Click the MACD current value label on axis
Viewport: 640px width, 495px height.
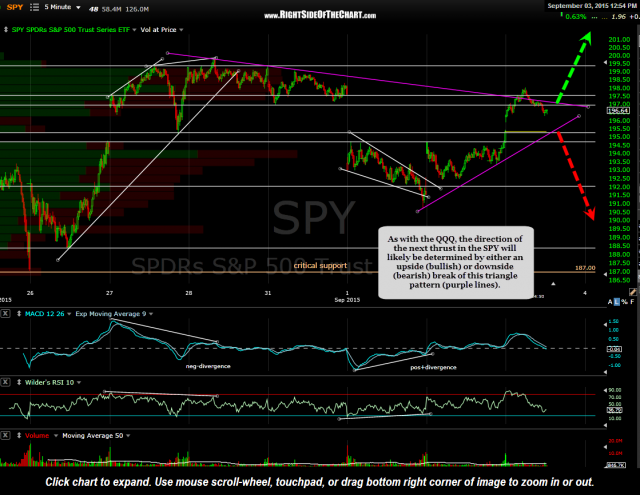(614, 348)
